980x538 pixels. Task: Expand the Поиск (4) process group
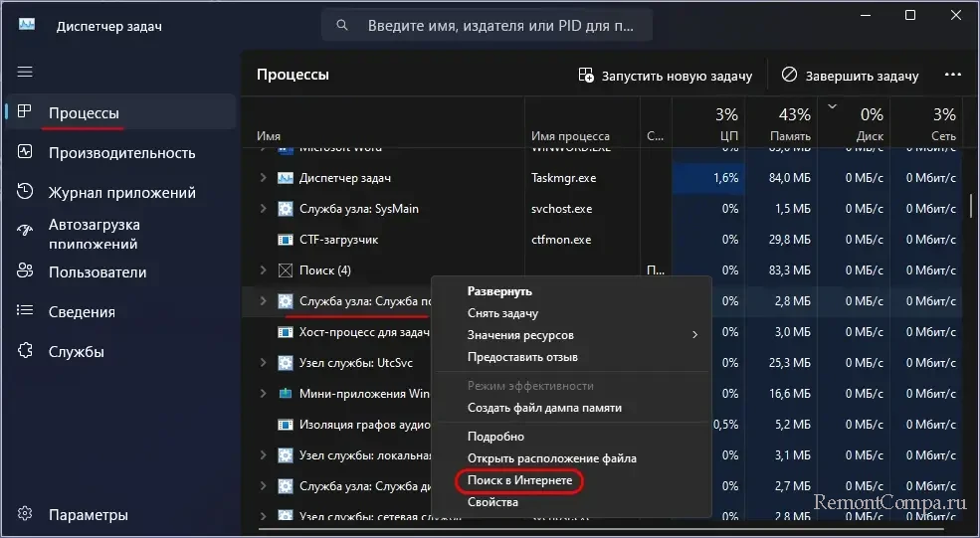point(264,270)
